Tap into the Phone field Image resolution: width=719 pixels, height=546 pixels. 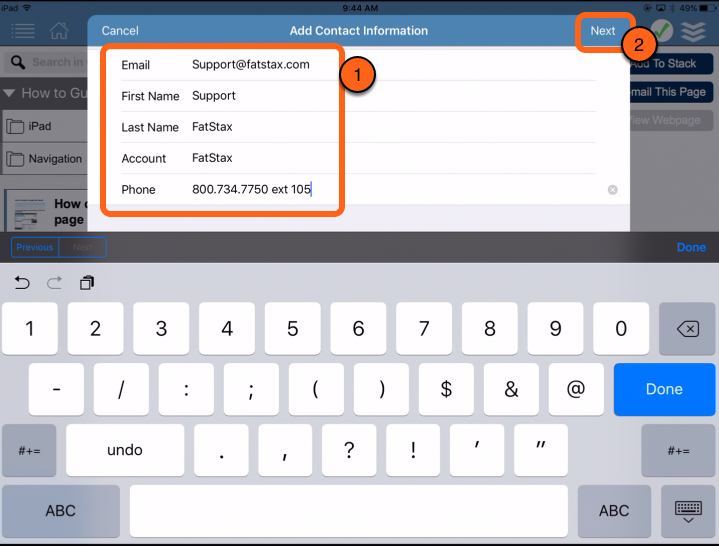pos(358,189)
